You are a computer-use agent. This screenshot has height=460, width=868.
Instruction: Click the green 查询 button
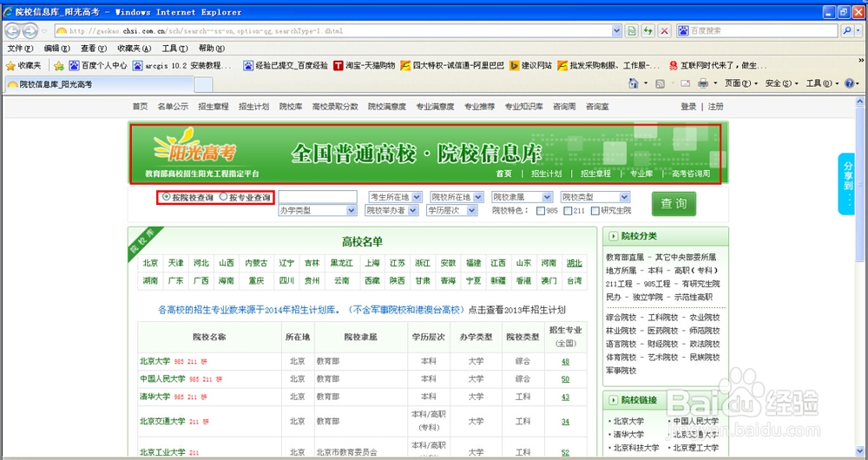[674, 204]
